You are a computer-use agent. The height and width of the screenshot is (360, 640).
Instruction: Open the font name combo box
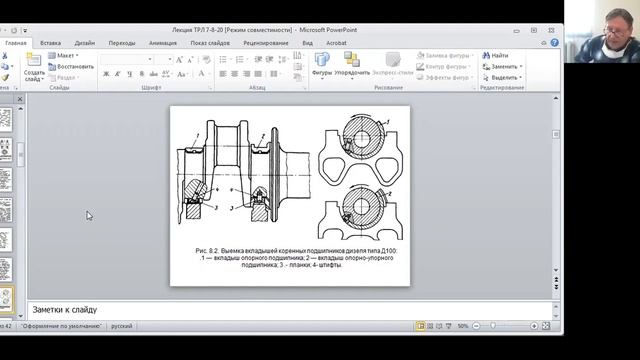pos(127,60)
